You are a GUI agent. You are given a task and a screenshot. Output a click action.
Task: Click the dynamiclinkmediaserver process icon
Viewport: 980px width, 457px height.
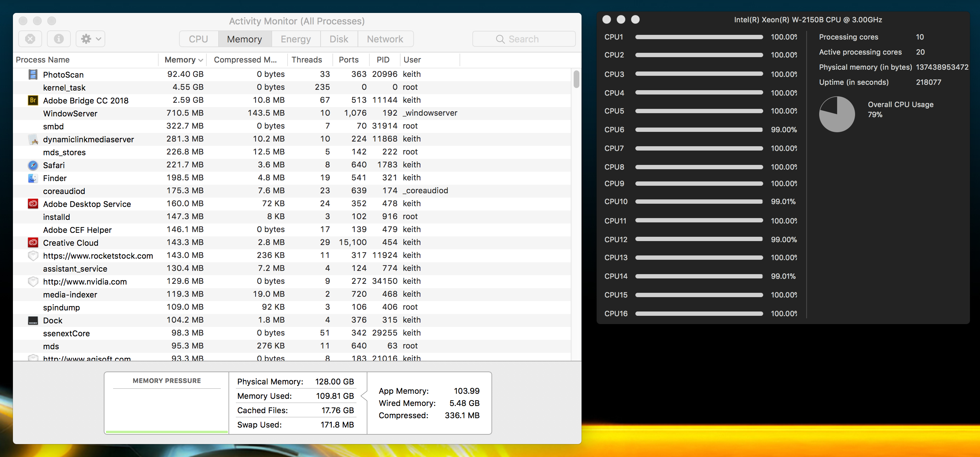point(33,139)
